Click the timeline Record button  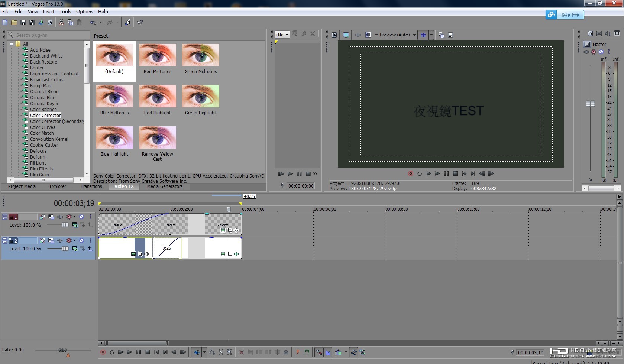pyautogui.click(x=103, y=352)
